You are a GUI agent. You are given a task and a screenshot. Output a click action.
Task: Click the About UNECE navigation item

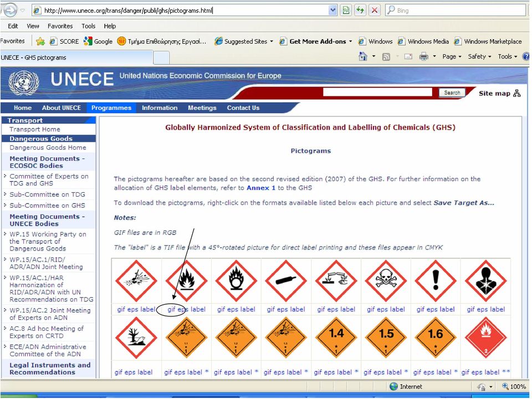coord(62,108)
